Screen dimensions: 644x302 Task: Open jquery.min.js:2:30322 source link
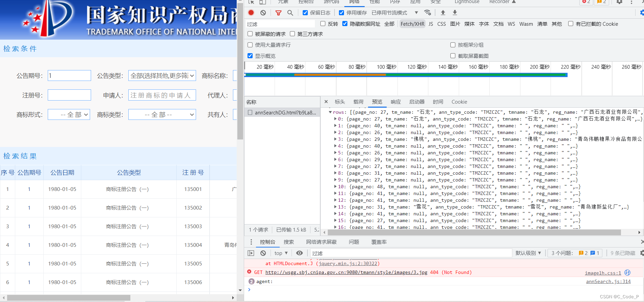348,263
